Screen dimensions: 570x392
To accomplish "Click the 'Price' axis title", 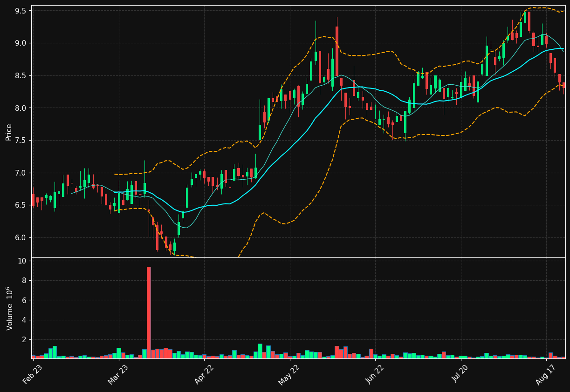I will [x=9, y=132].
